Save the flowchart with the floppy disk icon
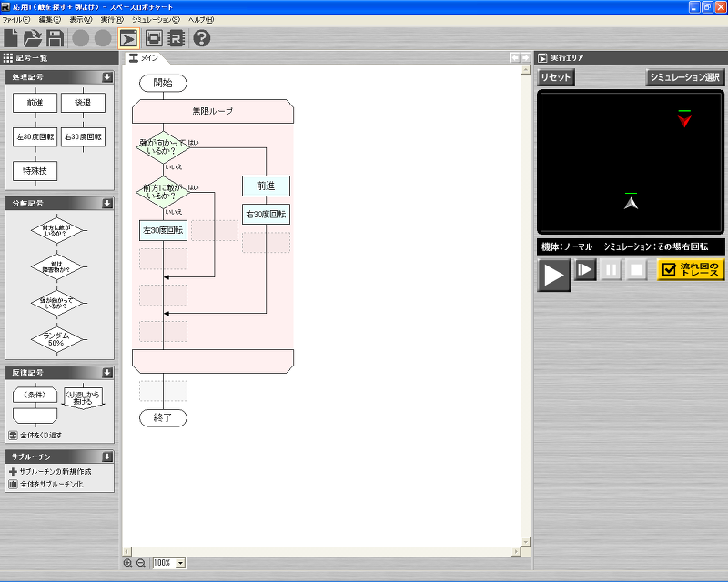Screen dimensions: 728x582 [56, 38]
